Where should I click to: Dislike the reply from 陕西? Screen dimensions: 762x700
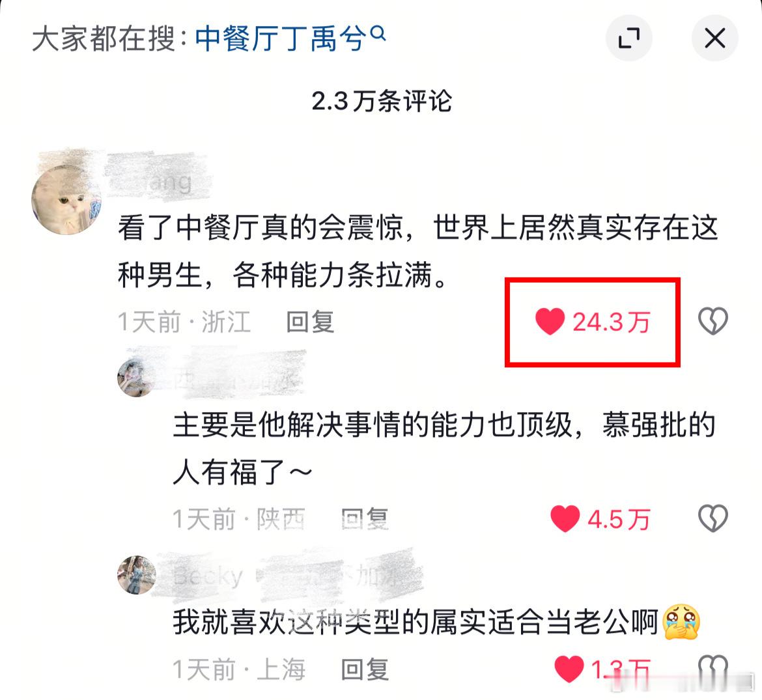pyautogui.click(x=713, y=518)
